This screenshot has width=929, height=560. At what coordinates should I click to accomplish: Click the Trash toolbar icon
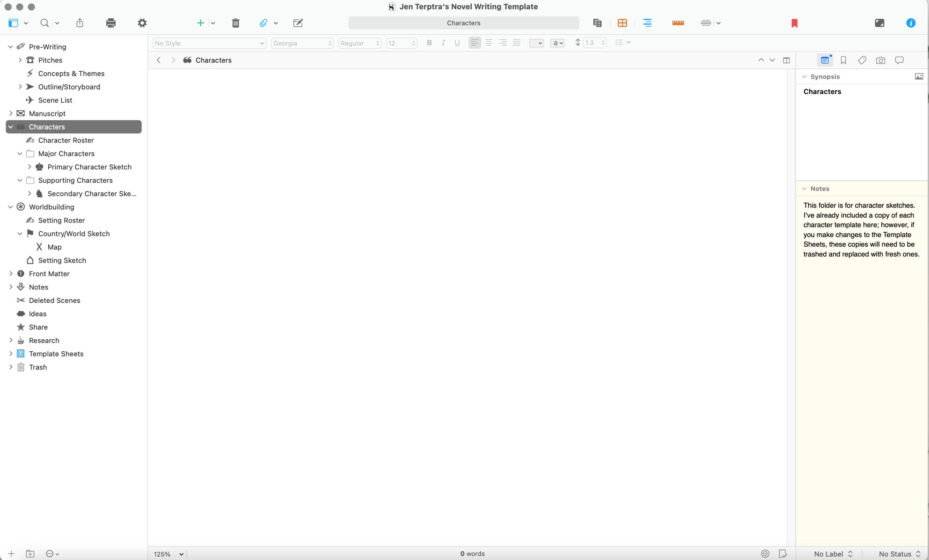tap(236, 23)
